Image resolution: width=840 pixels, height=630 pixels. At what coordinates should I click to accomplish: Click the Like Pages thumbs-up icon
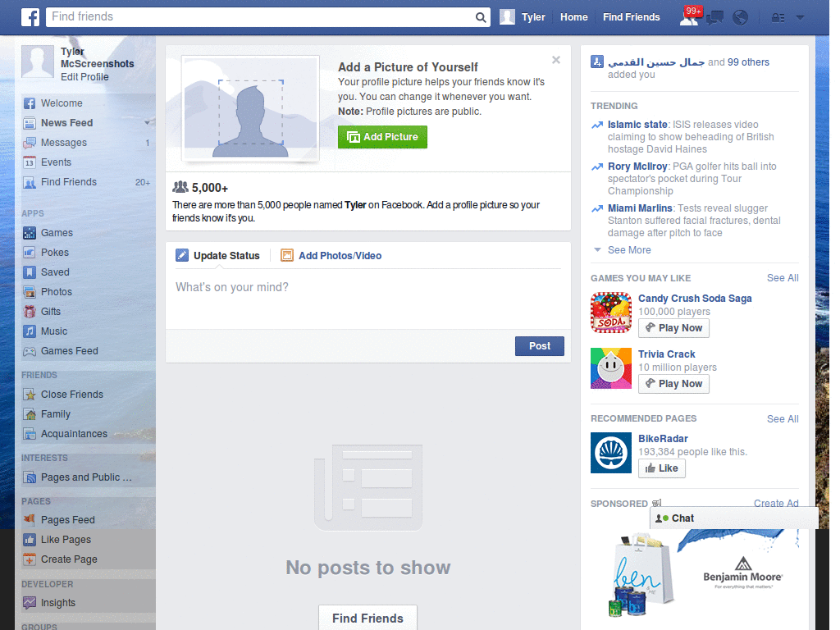coord(30,540)
